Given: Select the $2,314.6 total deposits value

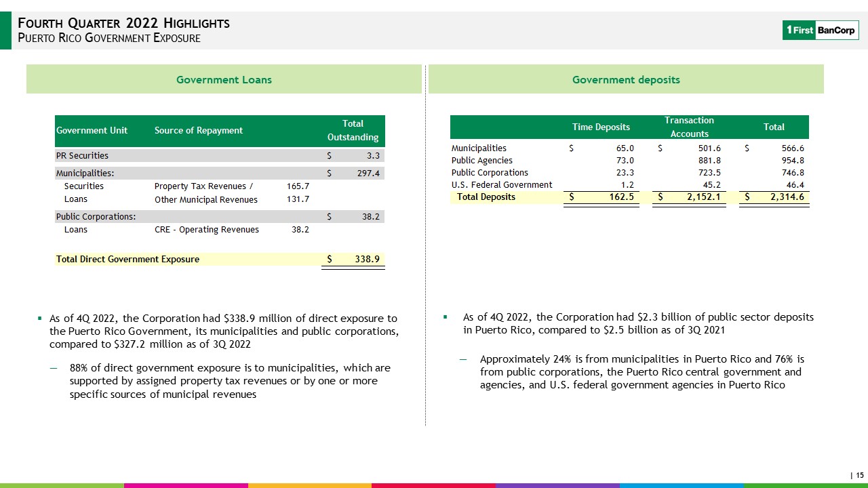Looking at the screenshot, I should 781,197.
